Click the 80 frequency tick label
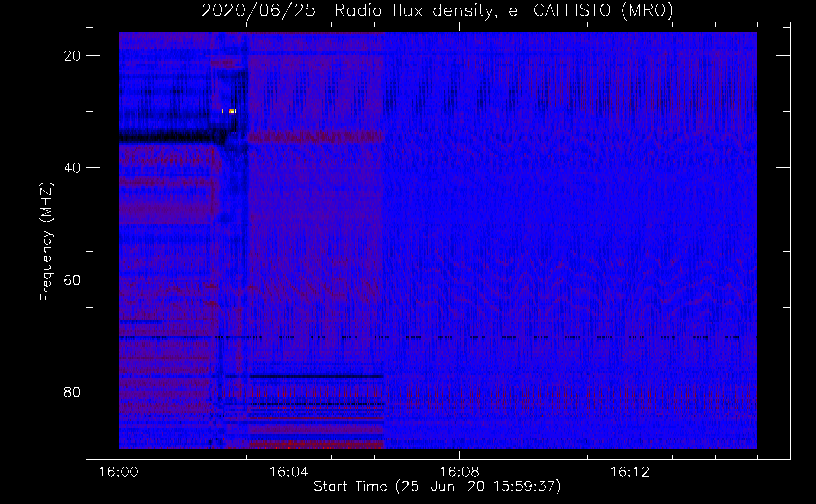Image resolution: width=816 pixels, height=504 pixels. [x=72, y=392]
